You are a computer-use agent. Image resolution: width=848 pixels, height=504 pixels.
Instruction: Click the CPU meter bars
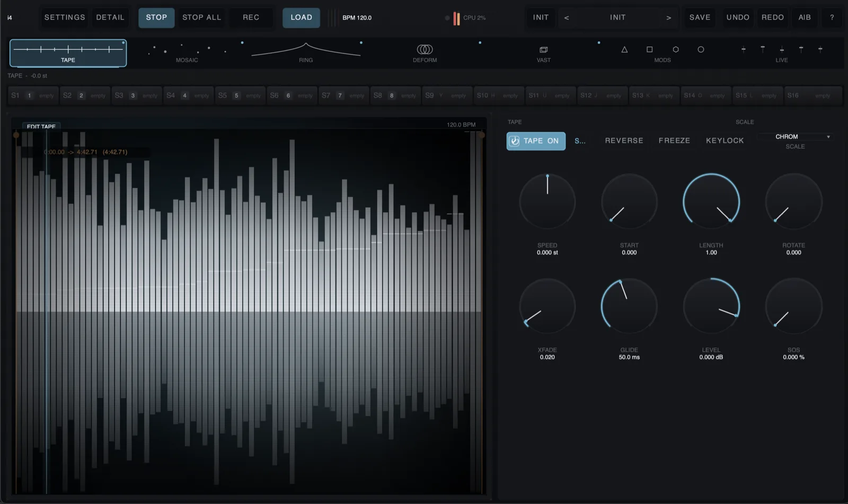[x=456, y=19]
